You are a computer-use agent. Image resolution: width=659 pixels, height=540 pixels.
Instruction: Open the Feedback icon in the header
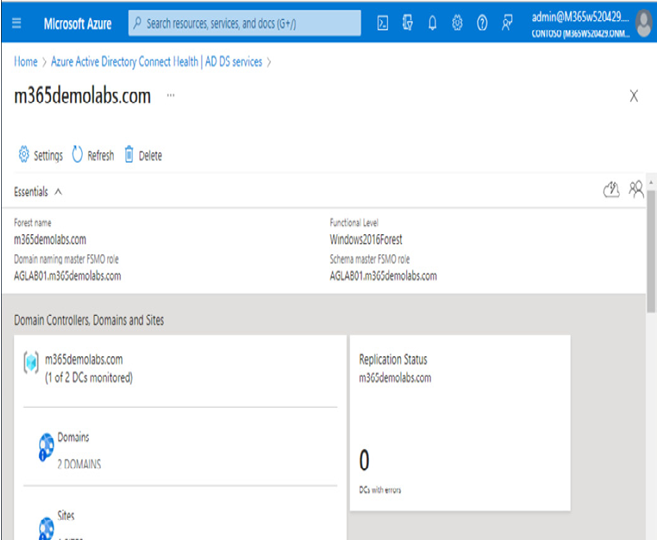coord(507,23)
